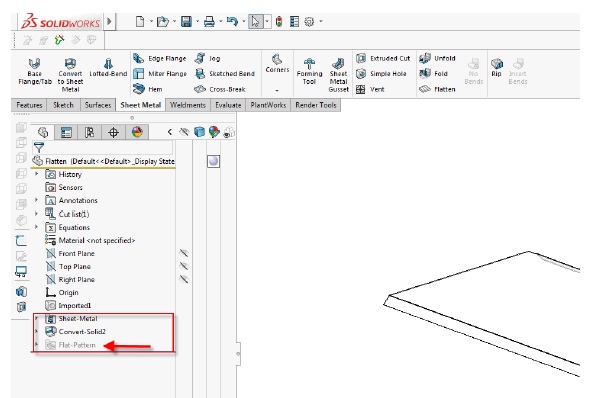
Task: Select Material <not specified> item
Action: pos(90,240)
